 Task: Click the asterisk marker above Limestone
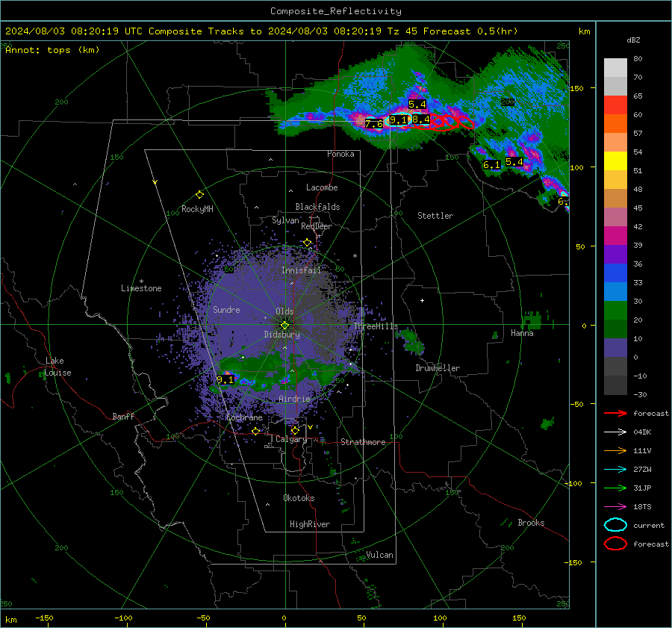[x=141, y=282]
